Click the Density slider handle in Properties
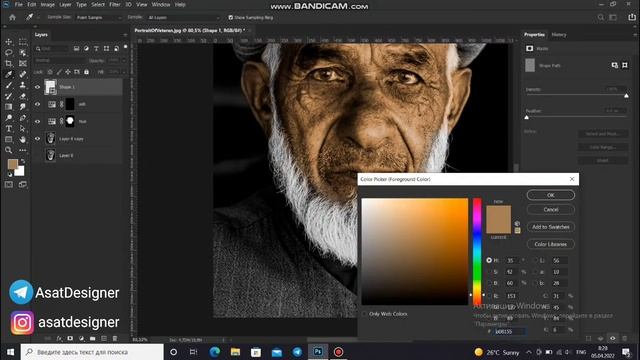Image resolution: width=640 pixels, height=360 pixels. point(626,96)
